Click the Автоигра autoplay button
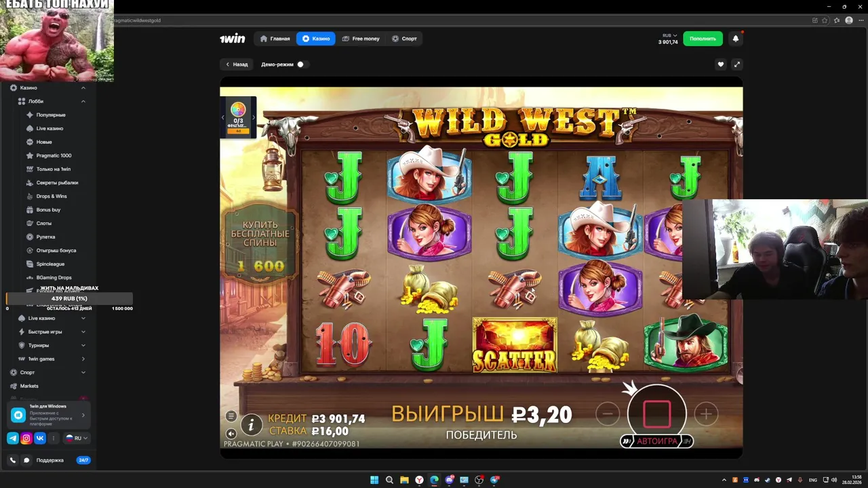 (656, 441)
